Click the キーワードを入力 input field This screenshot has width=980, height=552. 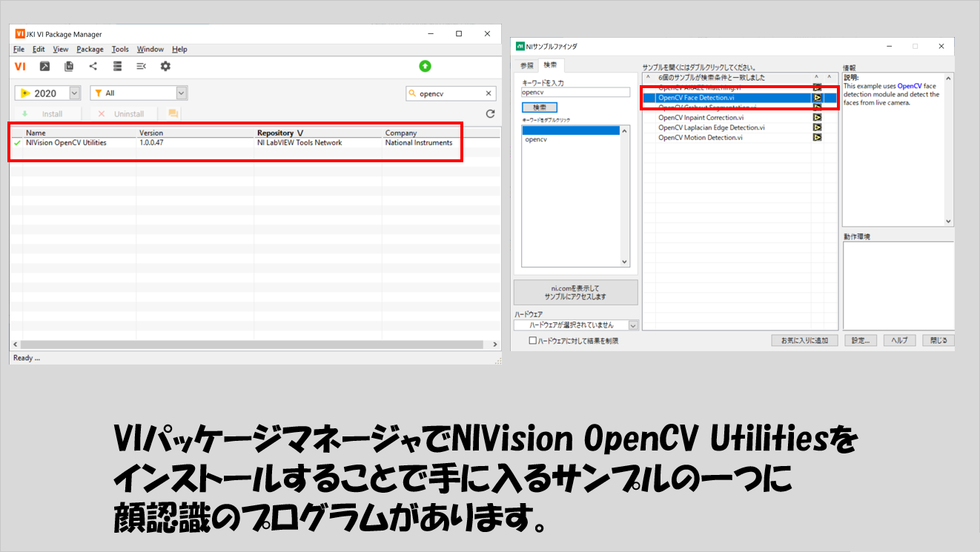(x=576, y=93)
